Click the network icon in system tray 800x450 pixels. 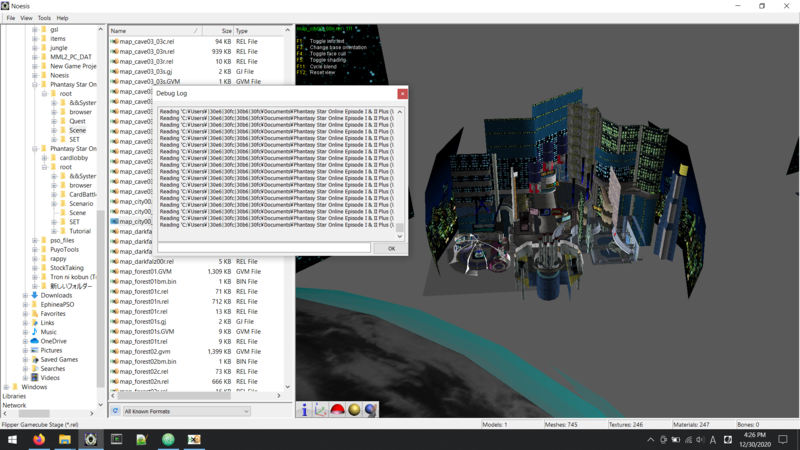(688, 440)
